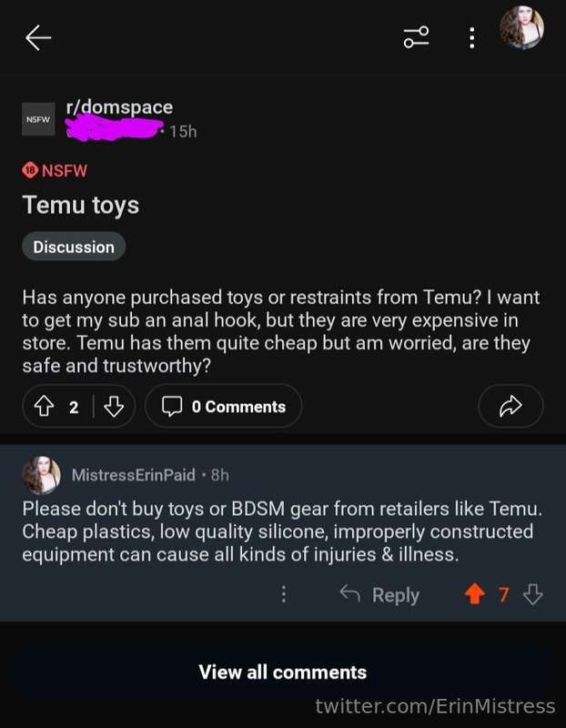The width and height of the screenshot is (566, 728).
Task: Select the Discussion flair tag
Action: 74,247
